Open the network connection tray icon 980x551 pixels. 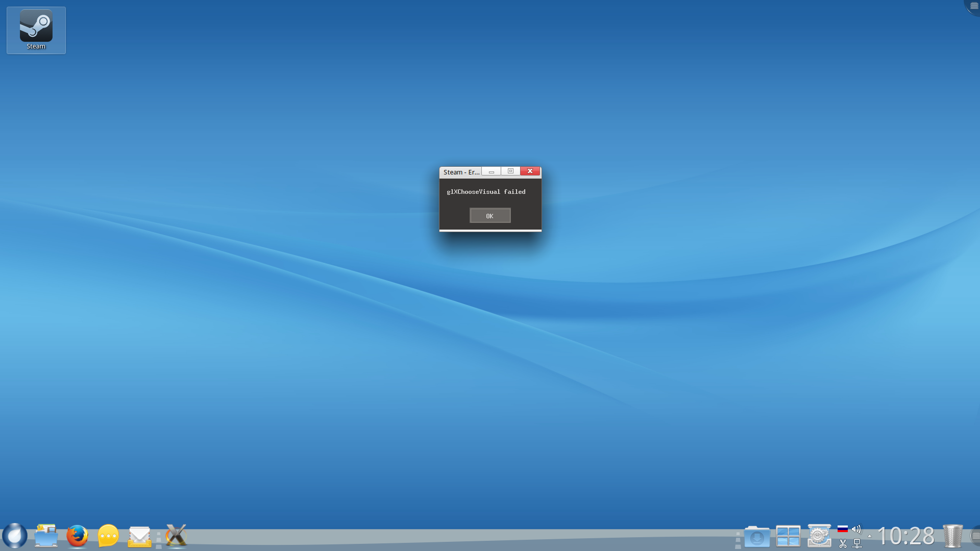tap(857, 544)
